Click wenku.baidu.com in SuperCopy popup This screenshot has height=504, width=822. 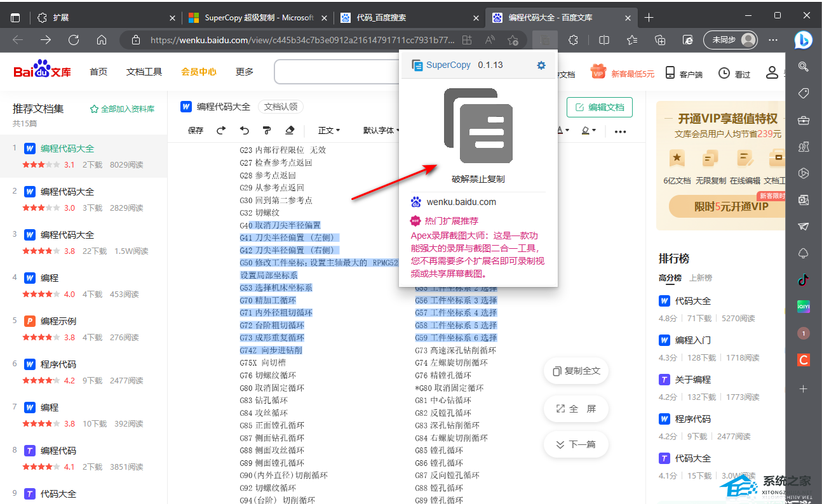(461, 202)
